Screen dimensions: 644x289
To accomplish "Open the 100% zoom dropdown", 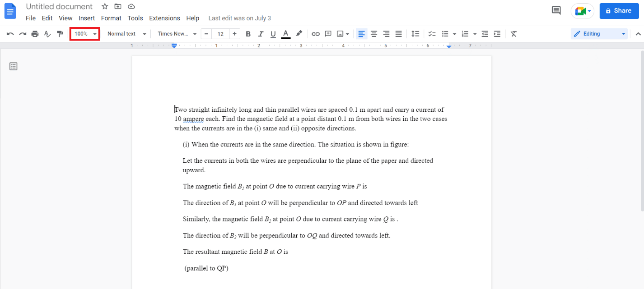I will tap(85, 34).
